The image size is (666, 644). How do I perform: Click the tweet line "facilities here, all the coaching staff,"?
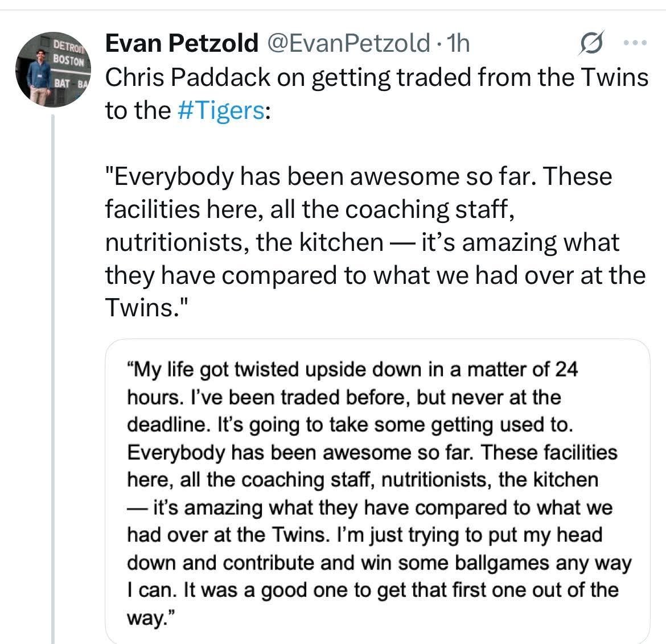coord(311,209)
